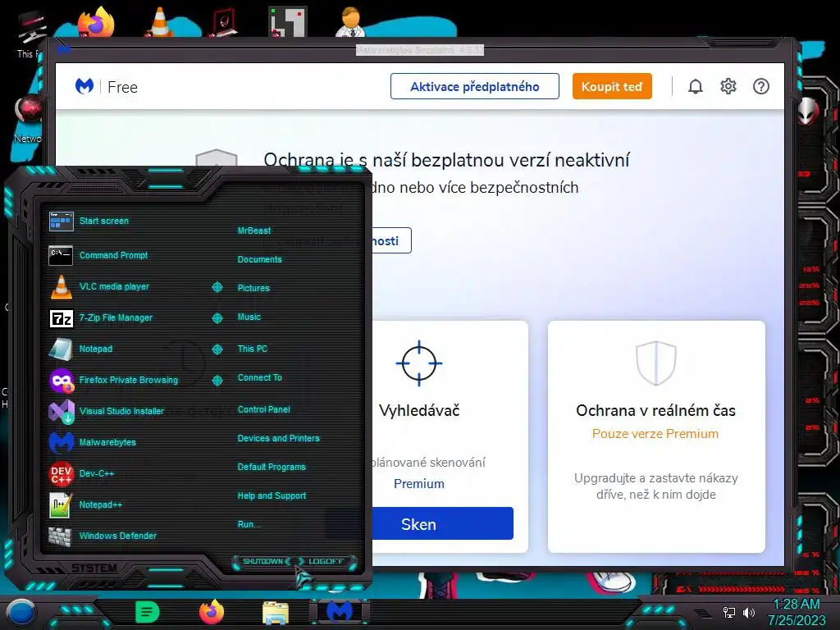Click the Start orb on taskbar

(x=21, y=612)
